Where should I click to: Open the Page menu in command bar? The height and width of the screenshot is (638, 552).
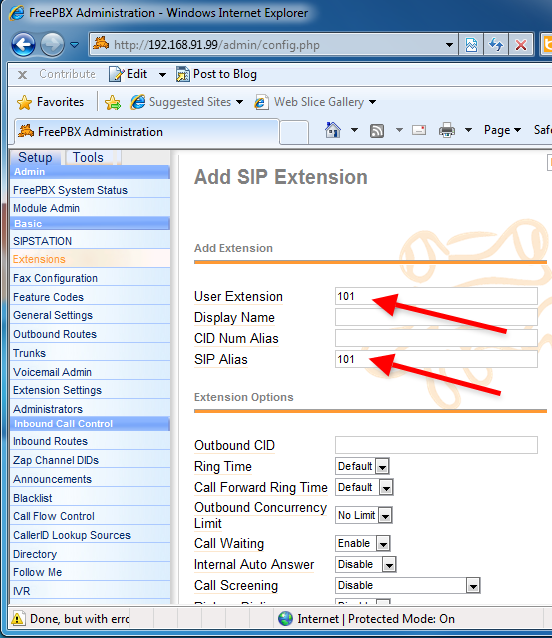(x=502, y=130)
